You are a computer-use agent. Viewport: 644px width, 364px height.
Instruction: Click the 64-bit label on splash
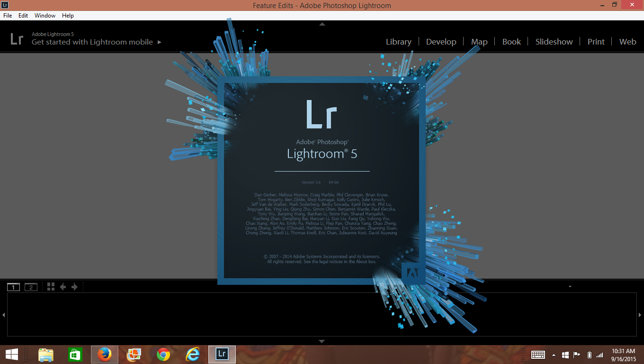333,182
